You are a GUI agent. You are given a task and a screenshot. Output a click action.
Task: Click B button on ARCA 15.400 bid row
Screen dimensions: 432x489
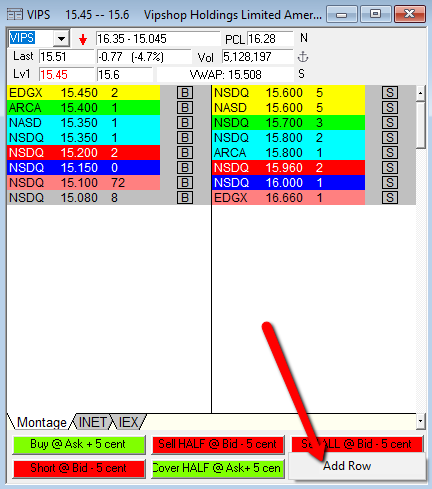[x=185, y=108]
